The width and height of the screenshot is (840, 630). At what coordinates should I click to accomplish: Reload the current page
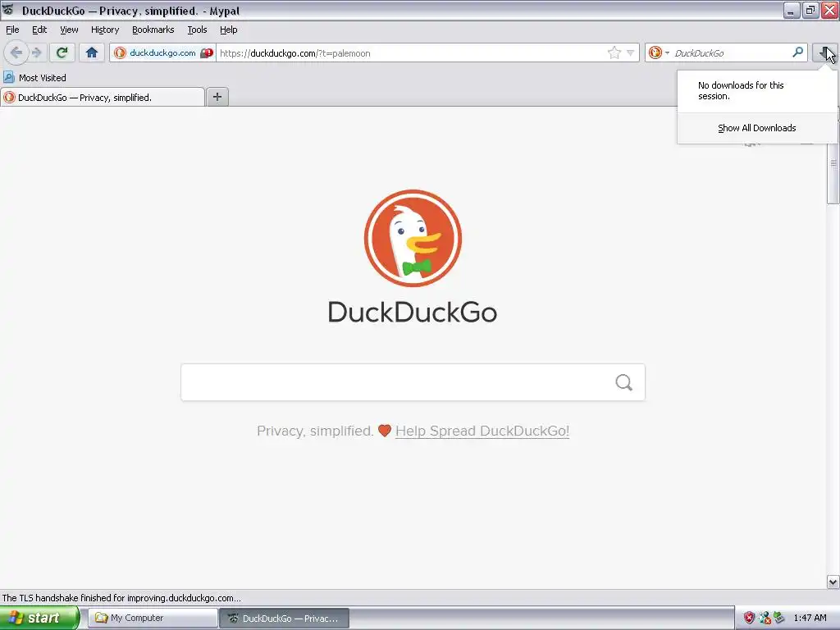[62, 52]
